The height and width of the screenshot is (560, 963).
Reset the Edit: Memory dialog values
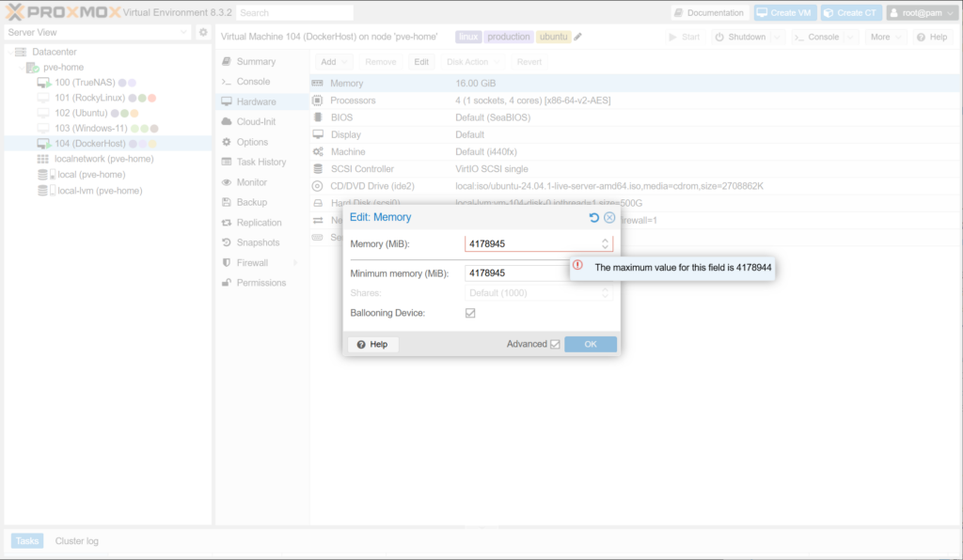click(x=593, y=217)
